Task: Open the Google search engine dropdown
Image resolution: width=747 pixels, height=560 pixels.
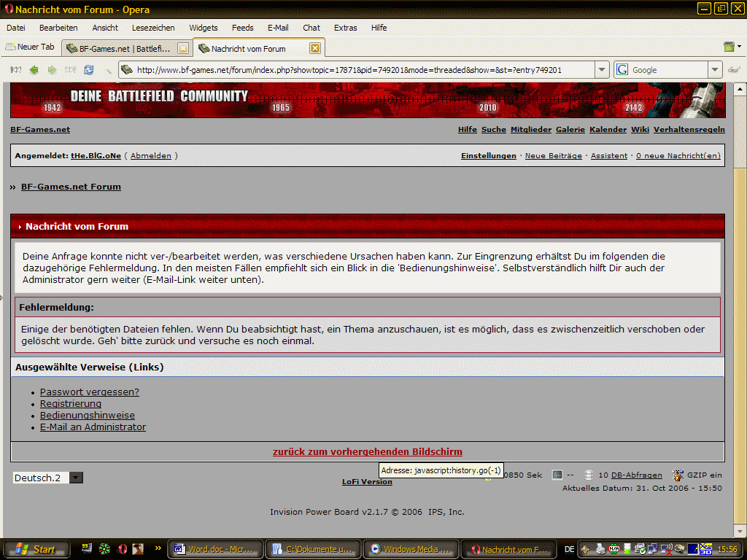Action: pos(715,70)
